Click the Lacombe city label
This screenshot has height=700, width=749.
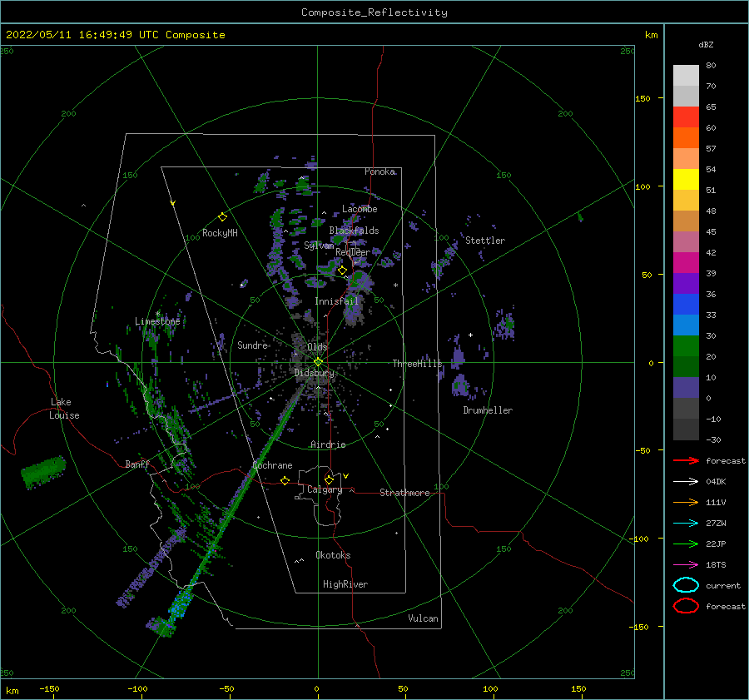pyautogui.click(x=360, y=209)
